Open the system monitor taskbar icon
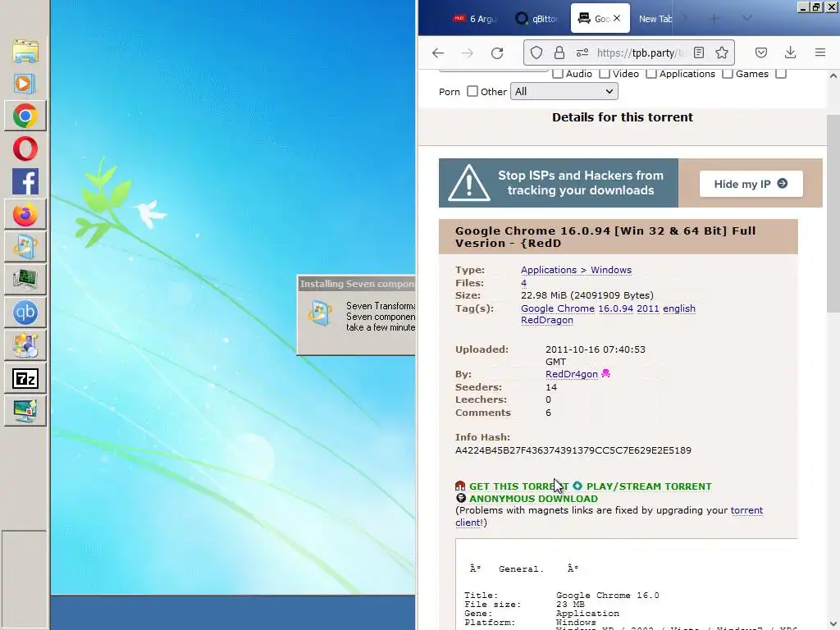This screenshot has height=630, width=840. click(25, 279)
